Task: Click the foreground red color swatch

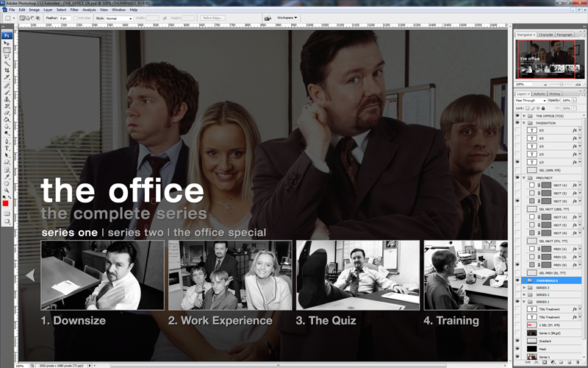Action: 5,203
